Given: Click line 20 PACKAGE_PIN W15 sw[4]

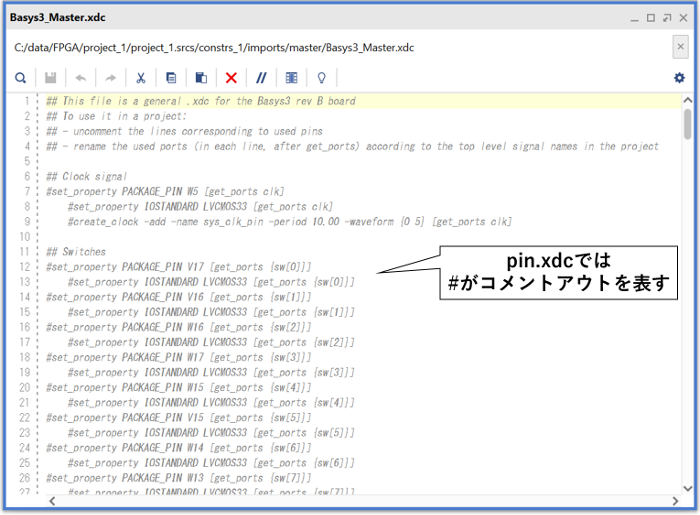Looking at the screenshot, I should point(179,387).
